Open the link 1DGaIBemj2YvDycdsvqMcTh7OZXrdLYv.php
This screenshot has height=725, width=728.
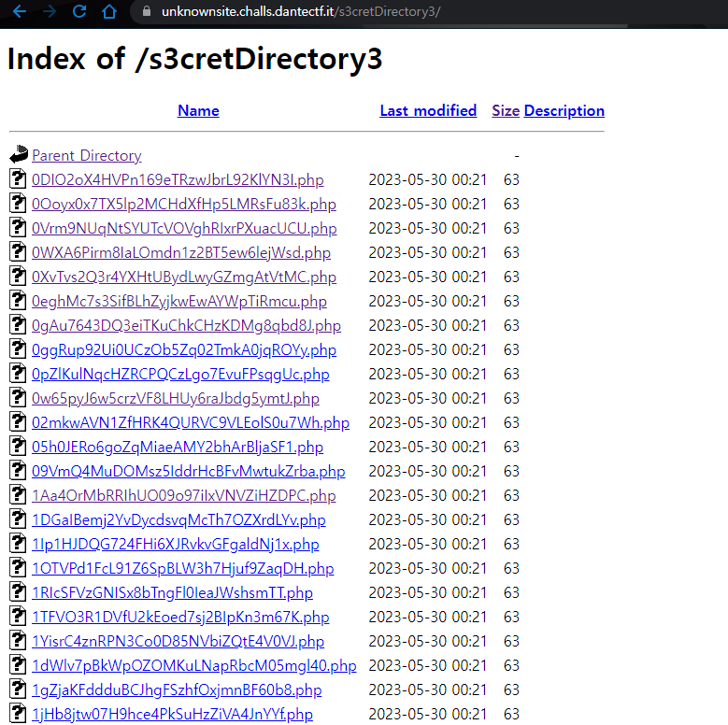pos(178,519)
